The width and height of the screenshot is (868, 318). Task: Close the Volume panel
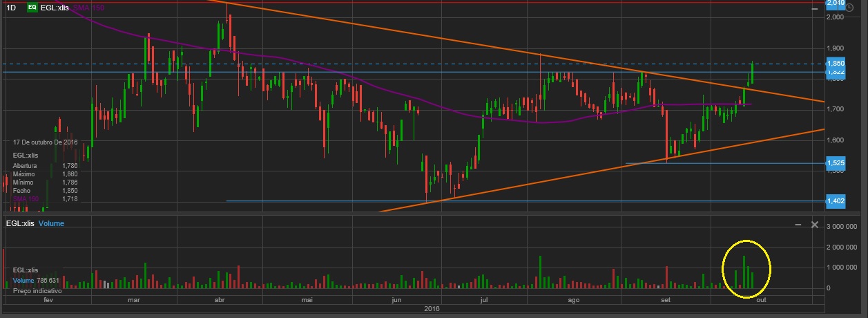[x=814, y=225]
